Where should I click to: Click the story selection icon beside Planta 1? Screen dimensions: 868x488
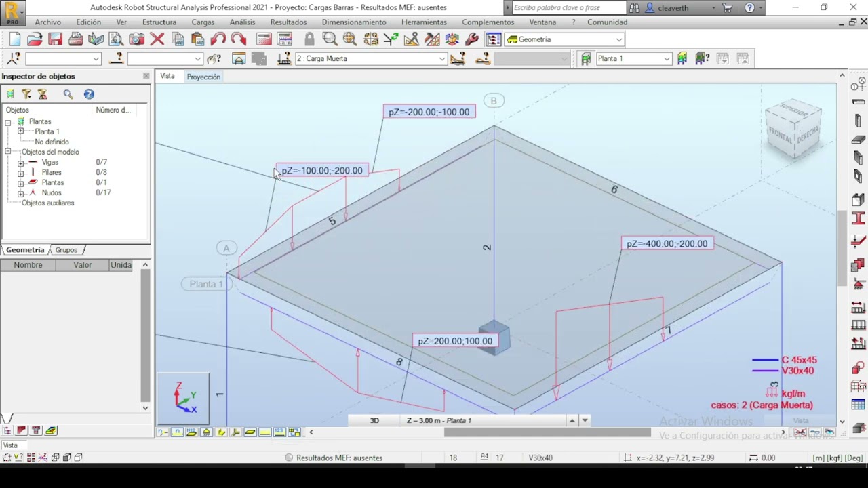click(x=586, y=58)
